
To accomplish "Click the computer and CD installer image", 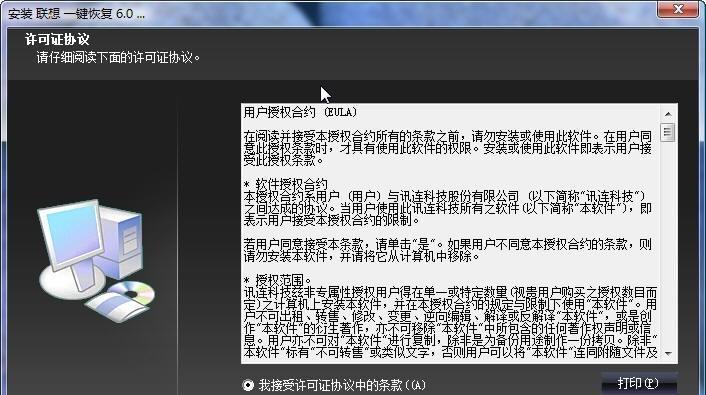I will point(97,260).
